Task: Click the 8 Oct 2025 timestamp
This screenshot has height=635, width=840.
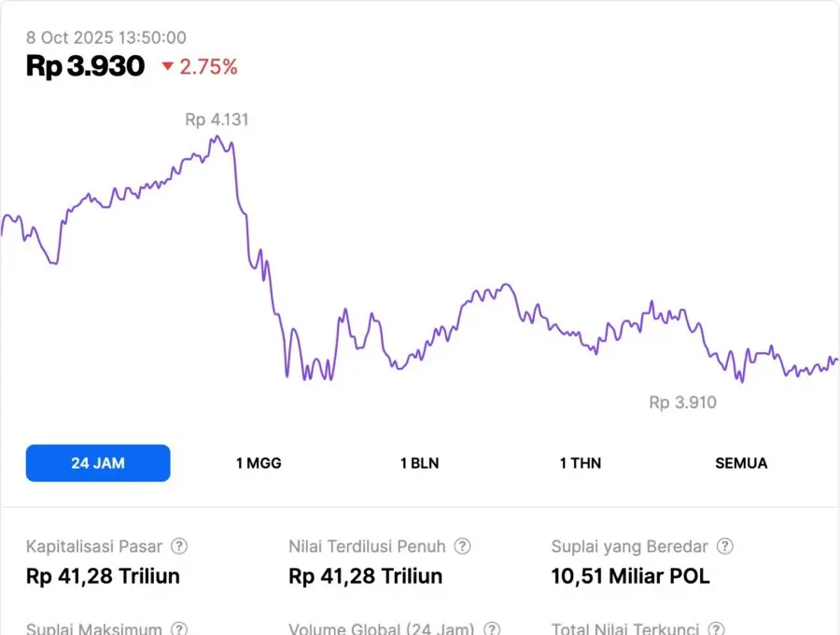Action: [105, 37]
